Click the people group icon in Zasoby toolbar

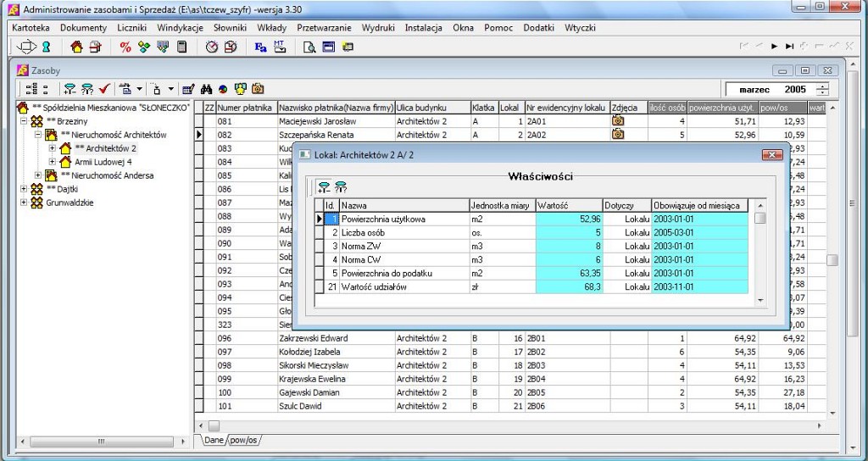tap(240, 88)
